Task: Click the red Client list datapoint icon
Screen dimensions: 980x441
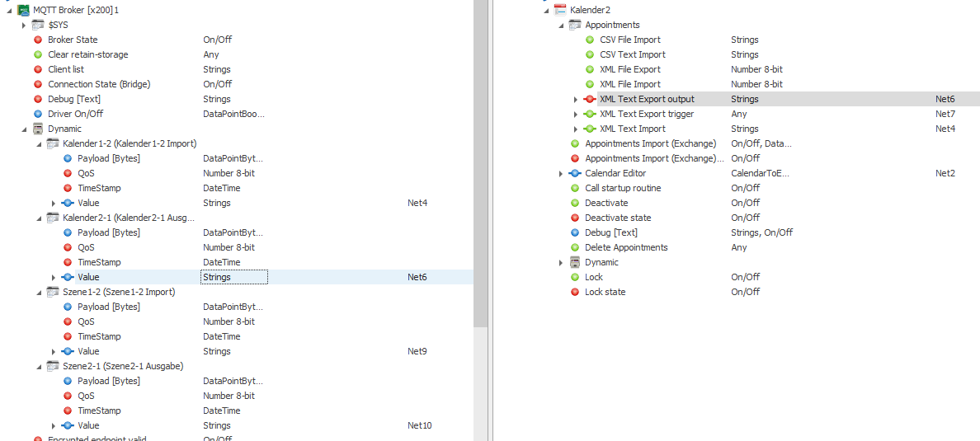Action: [x=38, y=69]
